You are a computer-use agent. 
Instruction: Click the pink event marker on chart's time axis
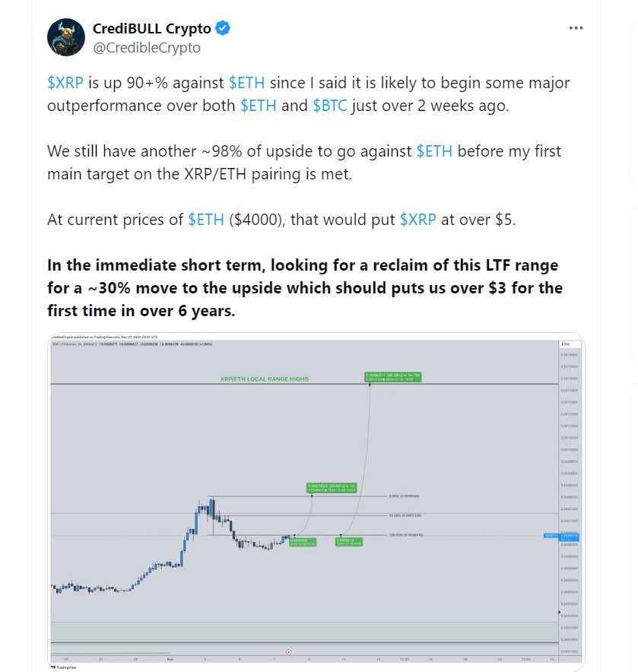(288, 651)
